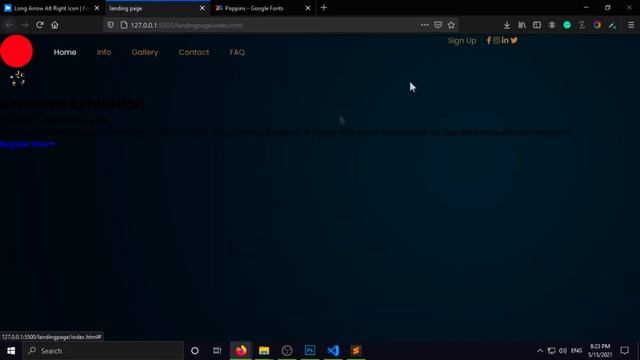Click the Facebook icon in the page header
This screenshot has height=360, width=640.
489,40
